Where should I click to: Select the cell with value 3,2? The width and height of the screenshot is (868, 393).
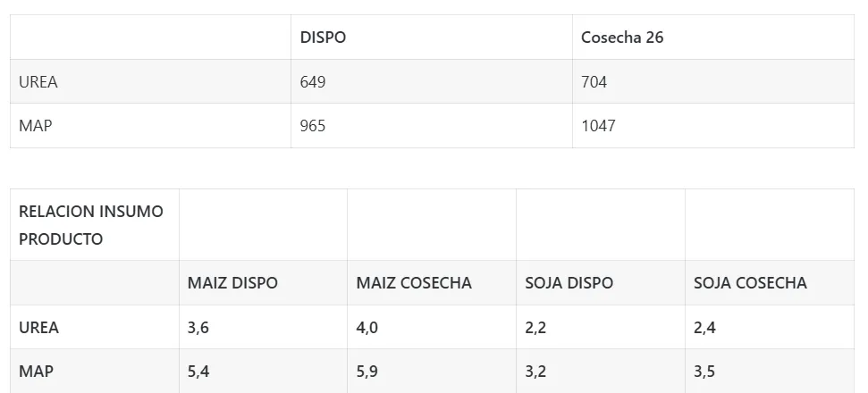pos(536,372)
